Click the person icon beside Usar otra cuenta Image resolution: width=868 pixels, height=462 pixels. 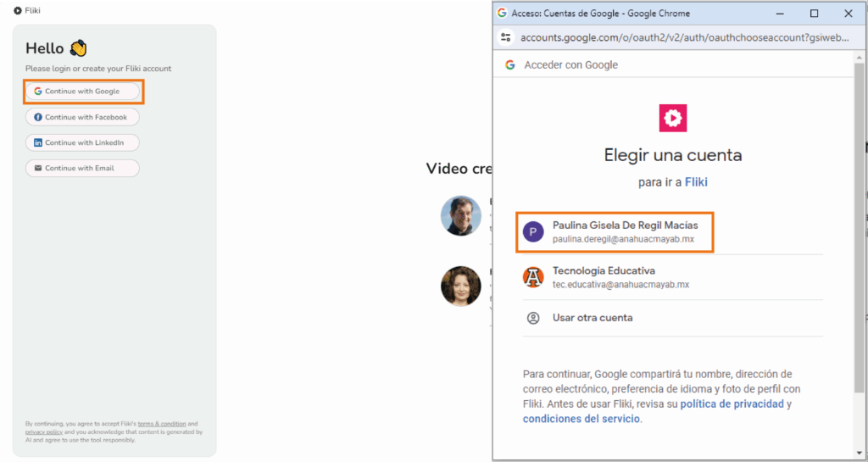[533, 318]
